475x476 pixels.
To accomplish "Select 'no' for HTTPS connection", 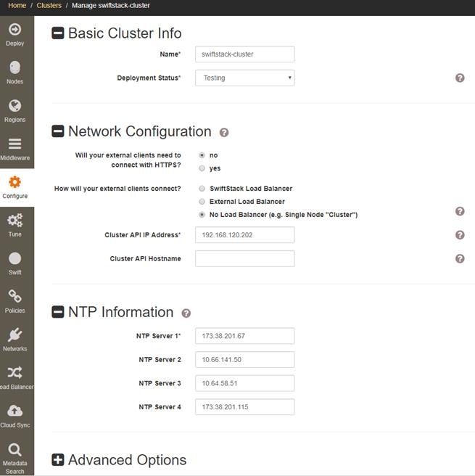I will click(x=202, y=155).
